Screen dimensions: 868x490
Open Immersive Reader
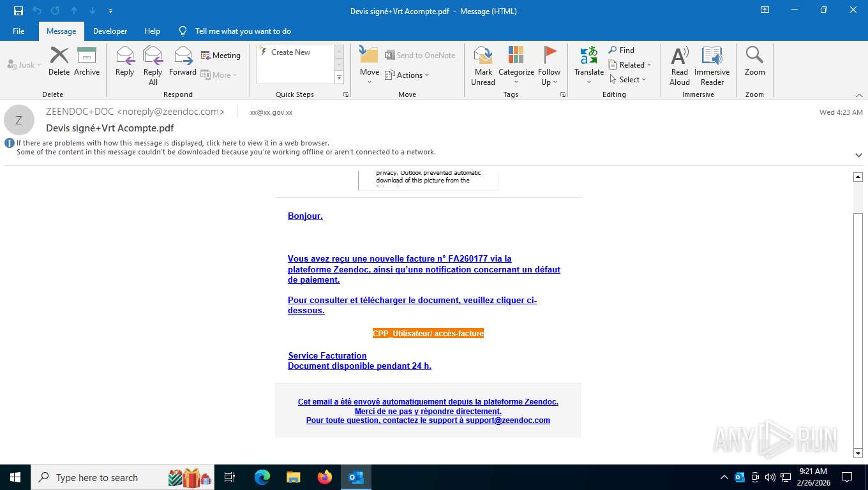712,66
